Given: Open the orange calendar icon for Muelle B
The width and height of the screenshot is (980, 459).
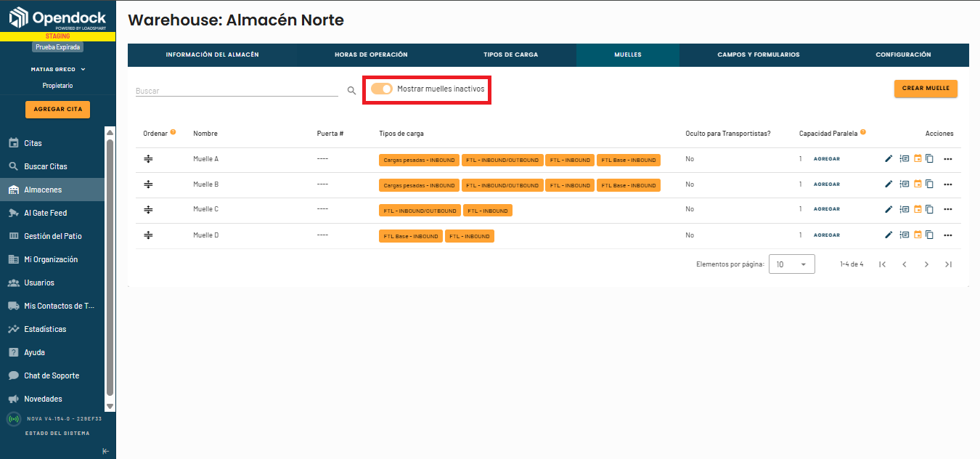Looking at the screenshot, I should (918, 184).
